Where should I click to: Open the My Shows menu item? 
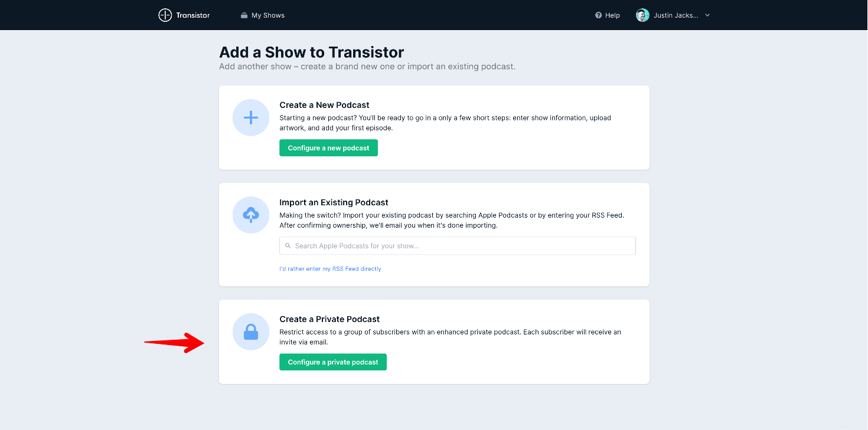point(267,15)
